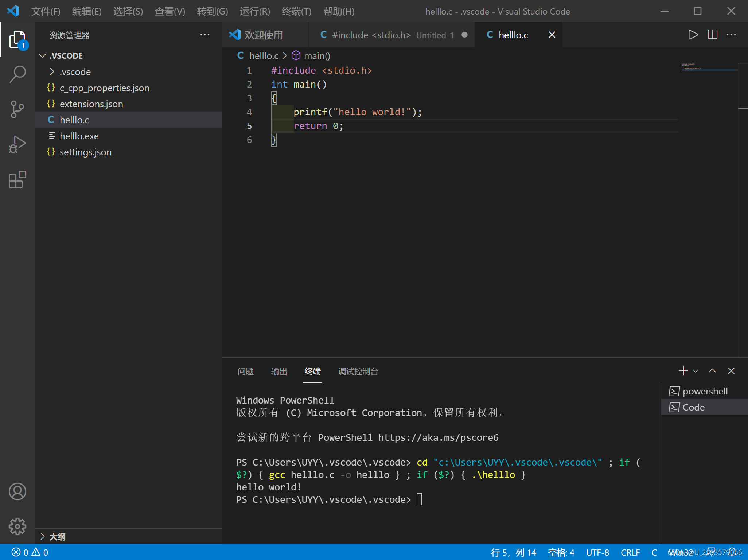Select helllo.exe in the explorer
This screenshot has width=748, height=560.
coord(128,136)
